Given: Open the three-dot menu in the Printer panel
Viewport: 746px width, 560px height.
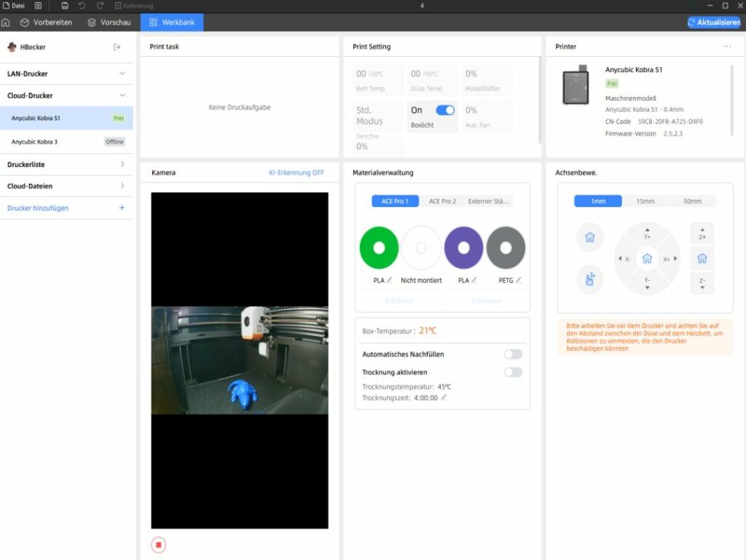Looking at the screenshot, I should point(727,47).
